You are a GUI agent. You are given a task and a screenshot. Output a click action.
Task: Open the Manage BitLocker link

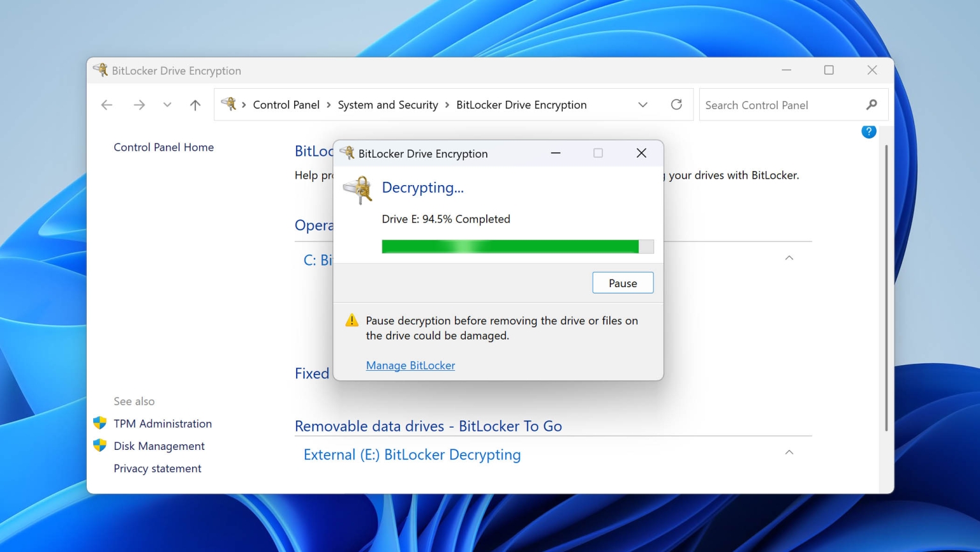click(x=410, y=365)
